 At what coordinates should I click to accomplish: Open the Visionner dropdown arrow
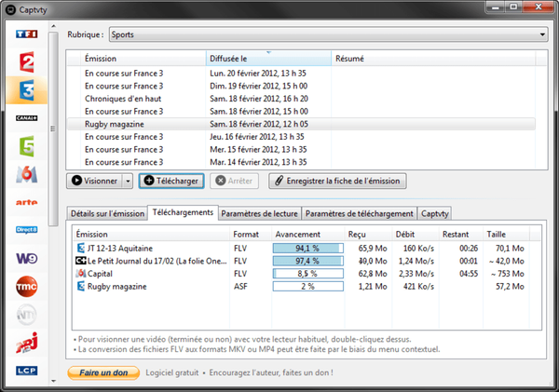coord(127,181)
